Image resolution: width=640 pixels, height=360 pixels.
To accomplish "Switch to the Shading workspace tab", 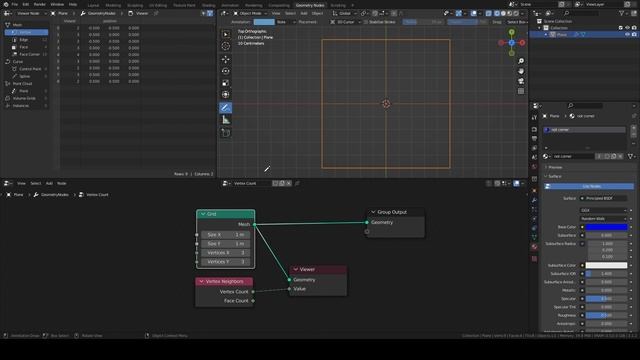I will 209,5.
